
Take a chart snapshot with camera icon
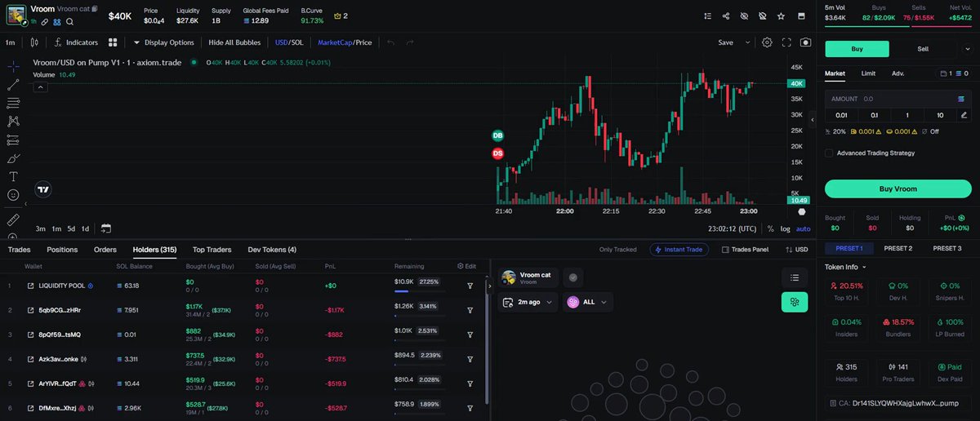point(806,42)
